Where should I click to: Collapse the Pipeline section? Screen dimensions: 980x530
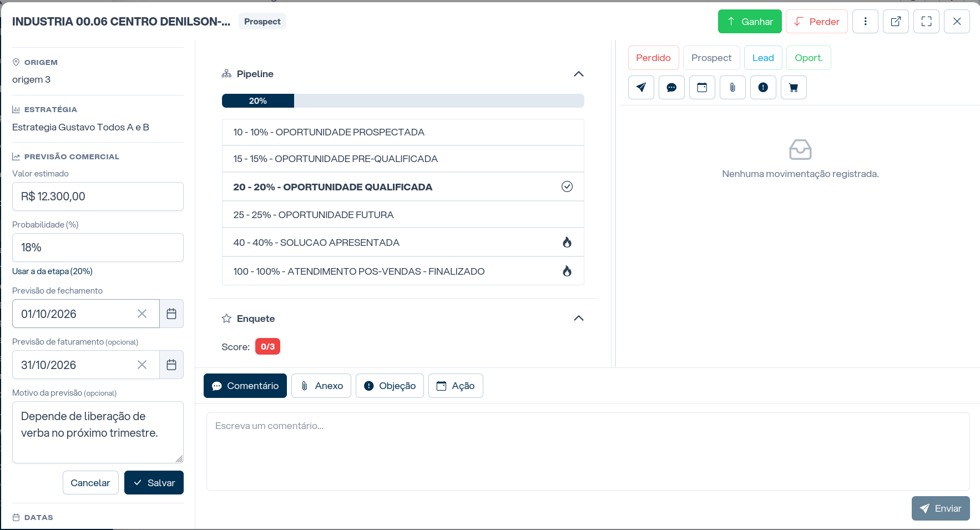[x=579, y=74]
